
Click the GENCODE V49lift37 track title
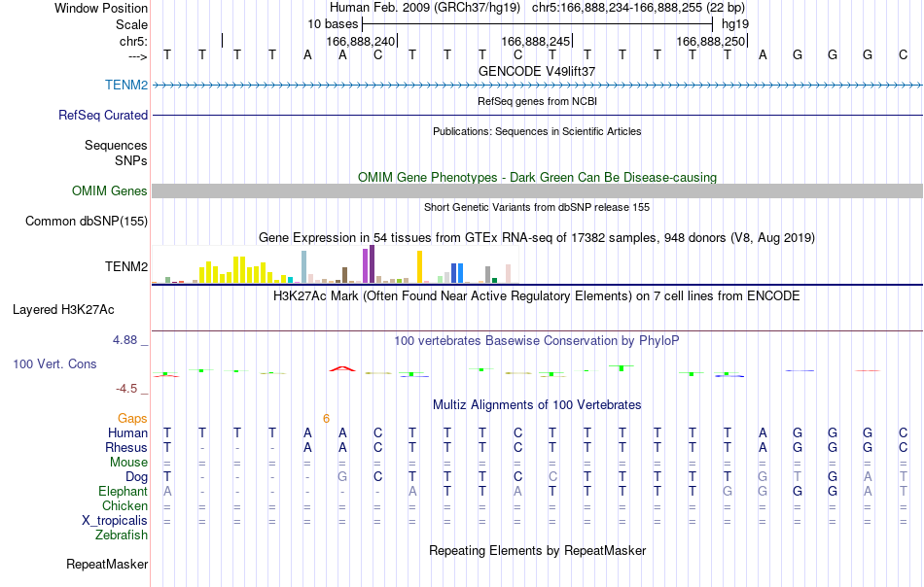[x=537, y=71]
